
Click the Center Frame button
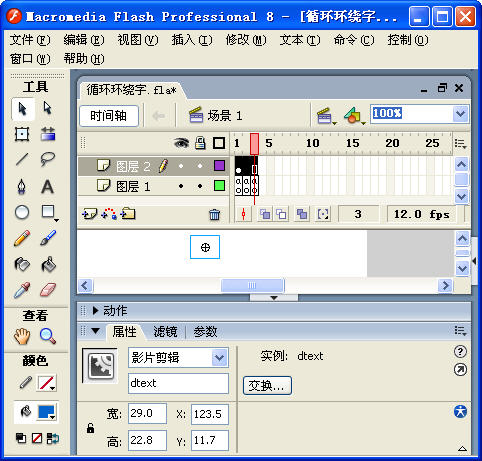(243, 214)
